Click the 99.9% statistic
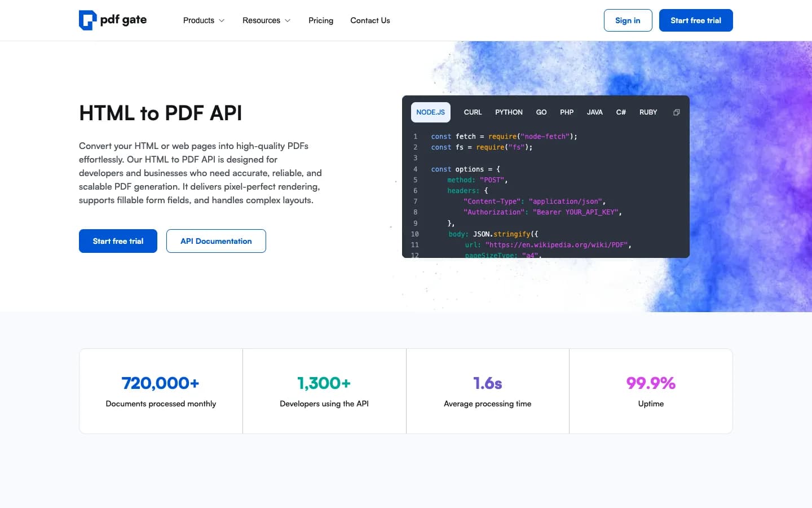812x508 pixels. click(x=651, y=383)
